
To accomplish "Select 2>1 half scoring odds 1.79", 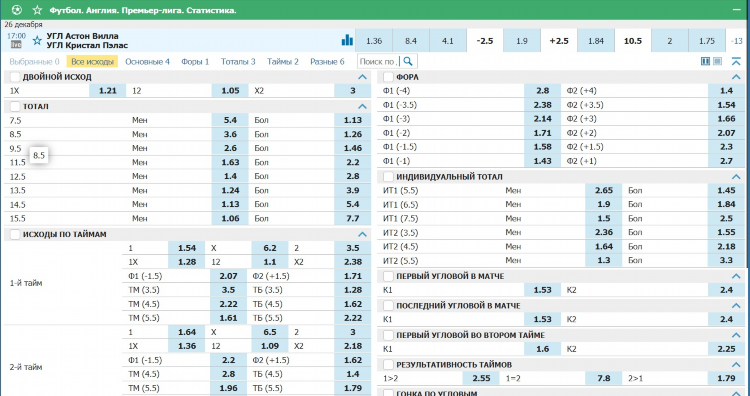I will point(726,378).
